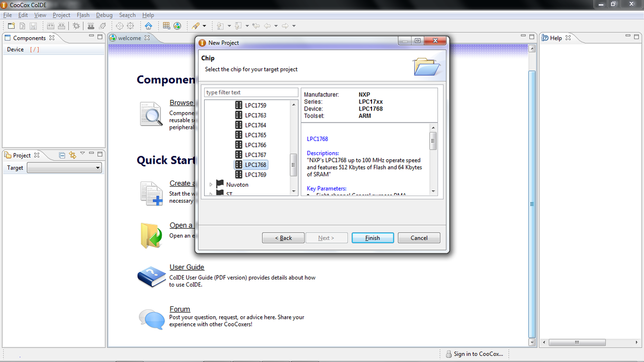Image resolution: width=644 pixels, height=362 pixels.
Task: Open the Target dropdown in Project panel
Action: tap(64, 168)
